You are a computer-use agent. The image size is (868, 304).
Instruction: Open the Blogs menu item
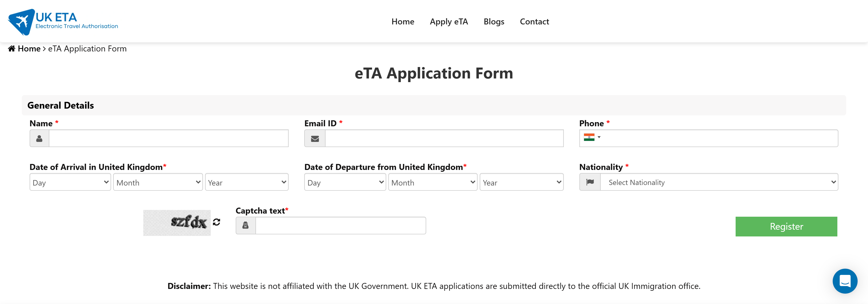(x=494, y=22)
